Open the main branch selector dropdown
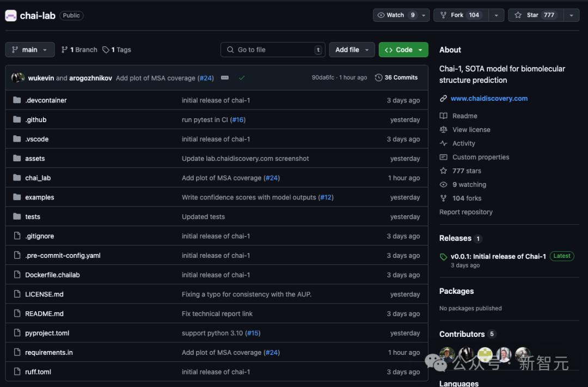This screenshot has width=588, height=387. click(x=29, y=50)
